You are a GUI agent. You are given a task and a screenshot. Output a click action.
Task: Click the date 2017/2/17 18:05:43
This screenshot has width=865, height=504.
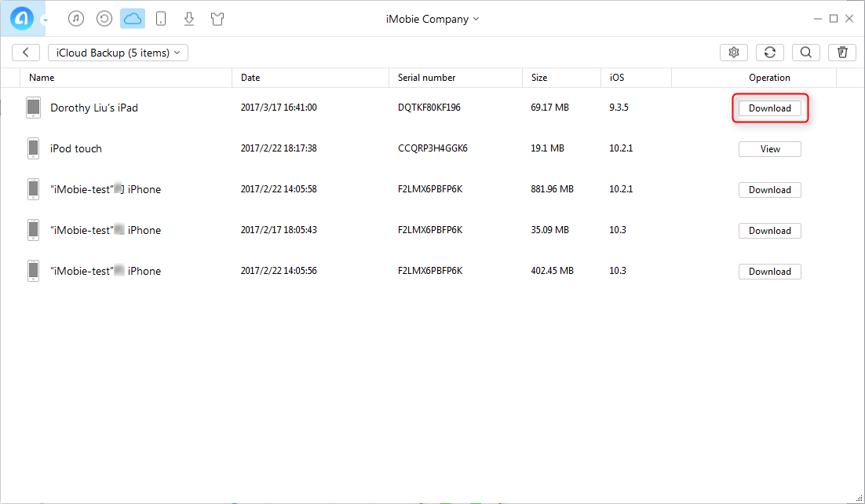click(279, 230)
